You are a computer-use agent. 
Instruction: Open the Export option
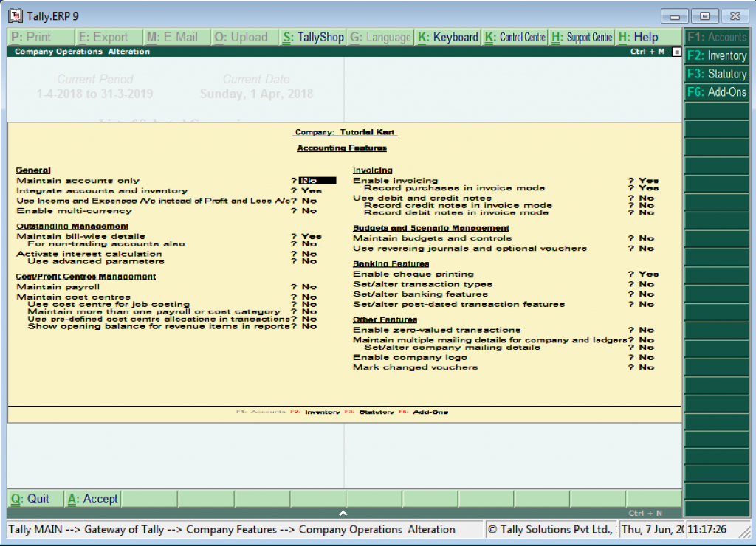(x=103, y=36)
